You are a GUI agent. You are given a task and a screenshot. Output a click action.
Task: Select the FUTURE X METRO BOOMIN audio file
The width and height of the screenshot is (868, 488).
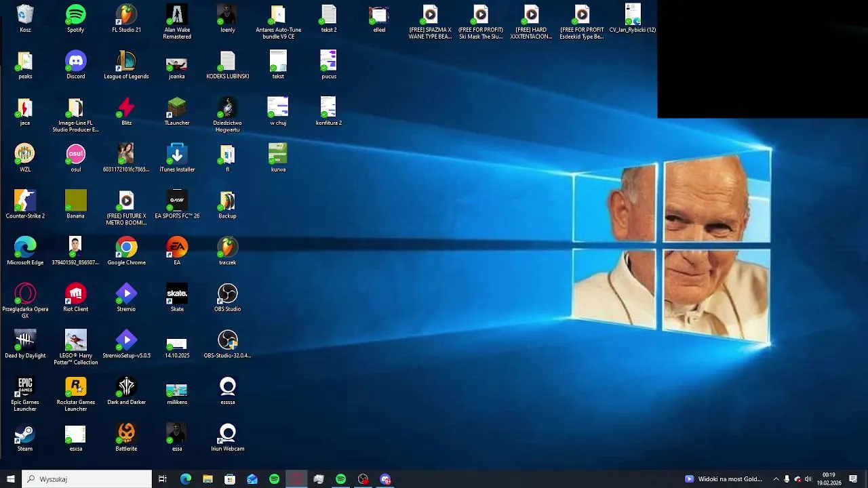[126, 208]
